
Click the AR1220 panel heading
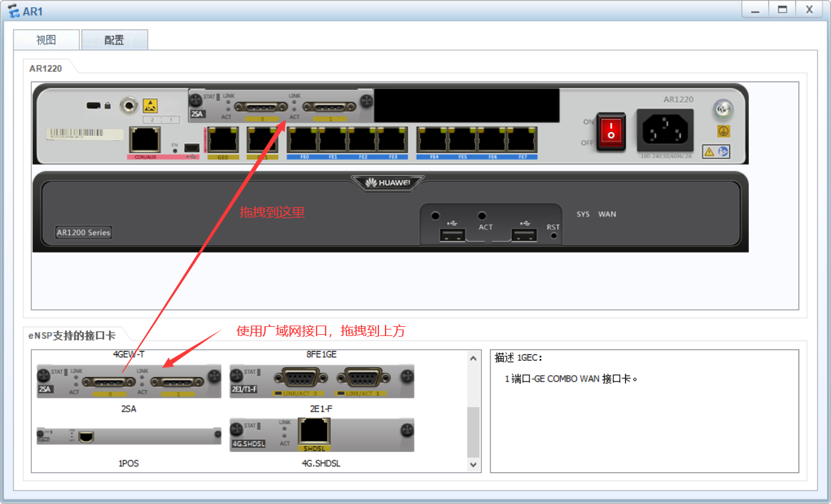46,68
